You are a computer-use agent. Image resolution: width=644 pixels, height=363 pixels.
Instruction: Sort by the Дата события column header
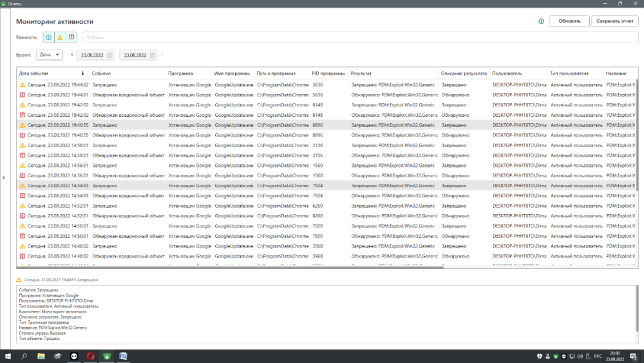(x=52, y=74)
